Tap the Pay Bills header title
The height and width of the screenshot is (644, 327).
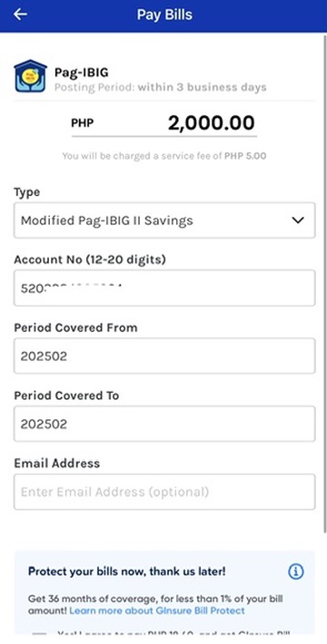click(164, 15)
